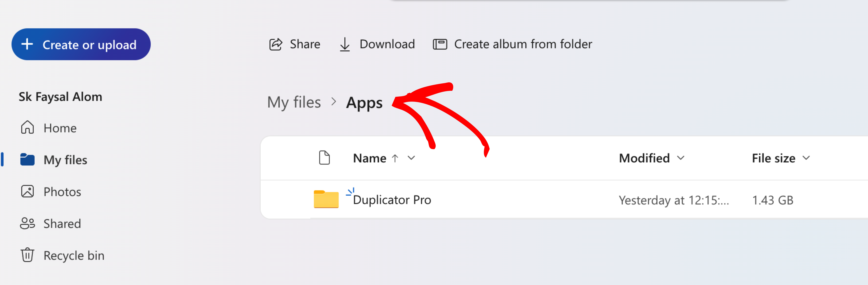Expand the Name column dropdown chevron
Viewport: 868px width, 285px height.
[x=411, y=158]
